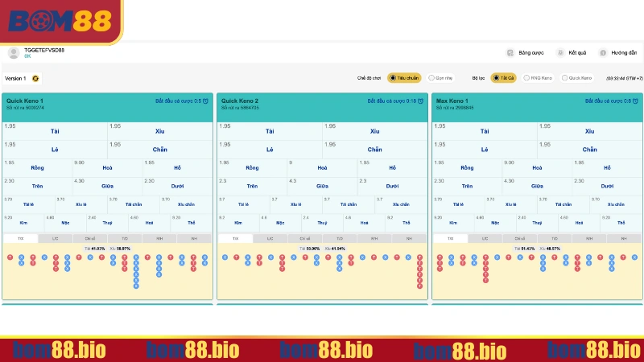Select the RNG Keno filter option
The image size is (644, 362).
[538, 78]
